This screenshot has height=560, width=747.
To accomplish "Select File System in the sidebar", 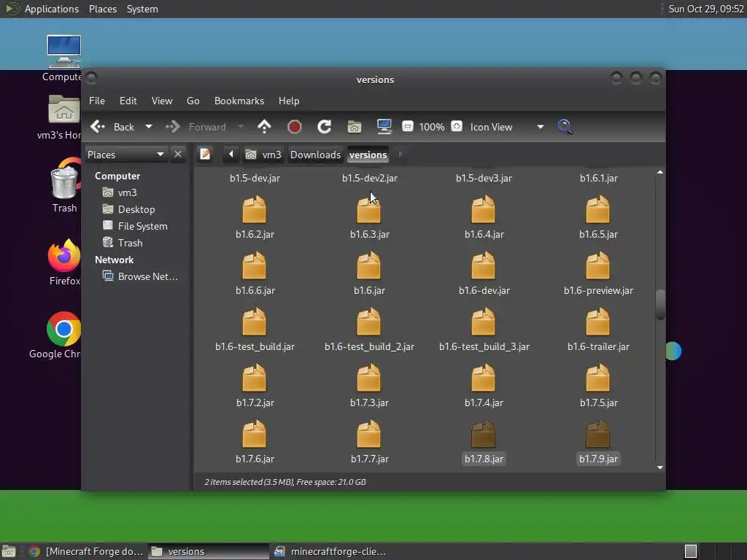I will pos(142,226).
